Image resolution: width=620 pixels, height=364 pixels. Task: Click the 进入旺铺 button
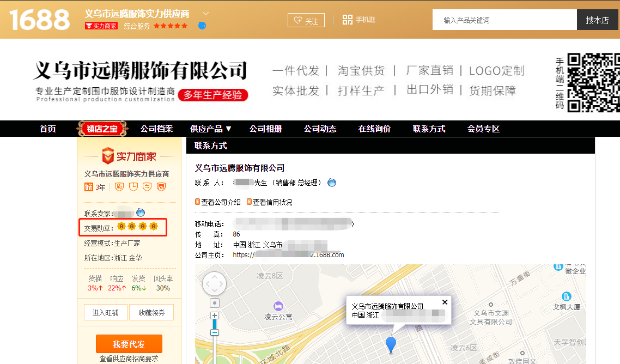106,313
